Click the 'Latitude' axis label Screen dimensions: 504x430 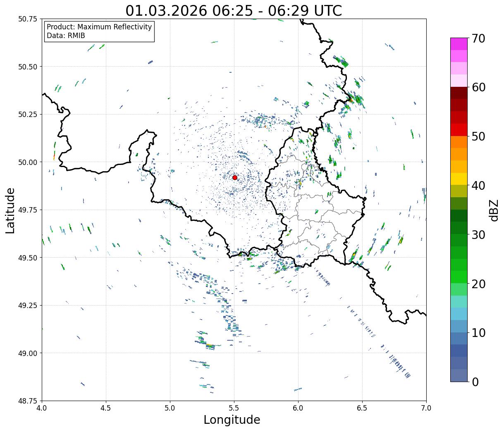pos(10,210)
